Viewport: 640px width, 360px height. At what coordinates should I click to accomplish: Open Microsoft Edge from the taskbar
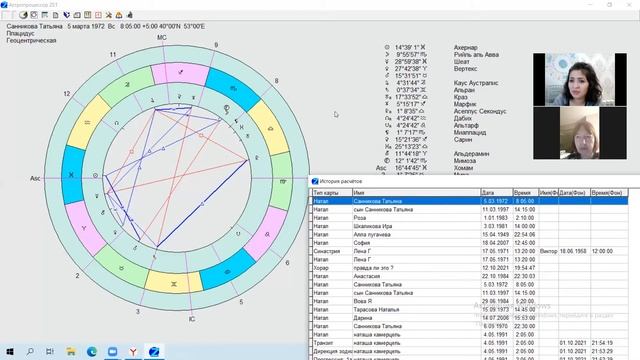point(92,351)
